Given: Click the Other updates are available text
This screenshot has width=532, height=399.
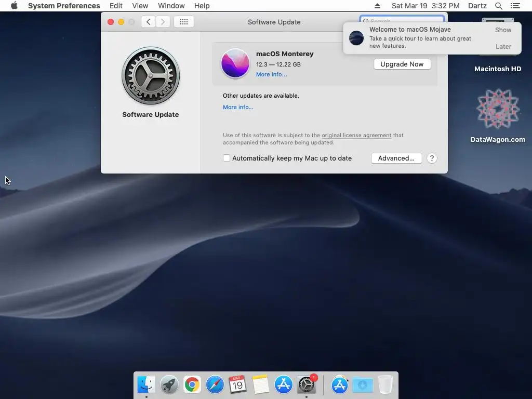Looking at the screenshot, I should coord(261,96).
